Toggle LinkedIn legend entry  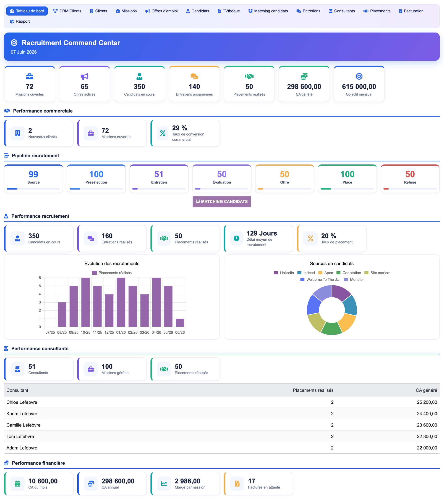(284, 273)
